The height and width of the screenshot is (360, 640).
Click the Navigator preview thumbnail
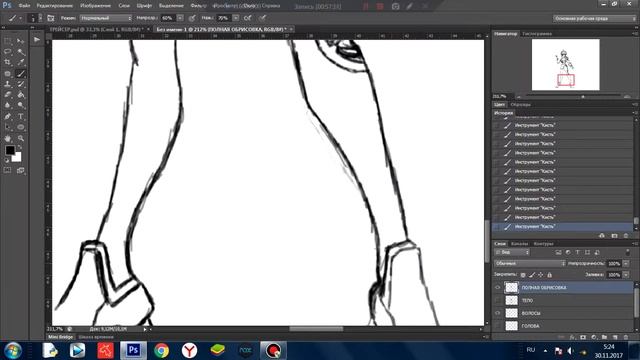[566, 64]
